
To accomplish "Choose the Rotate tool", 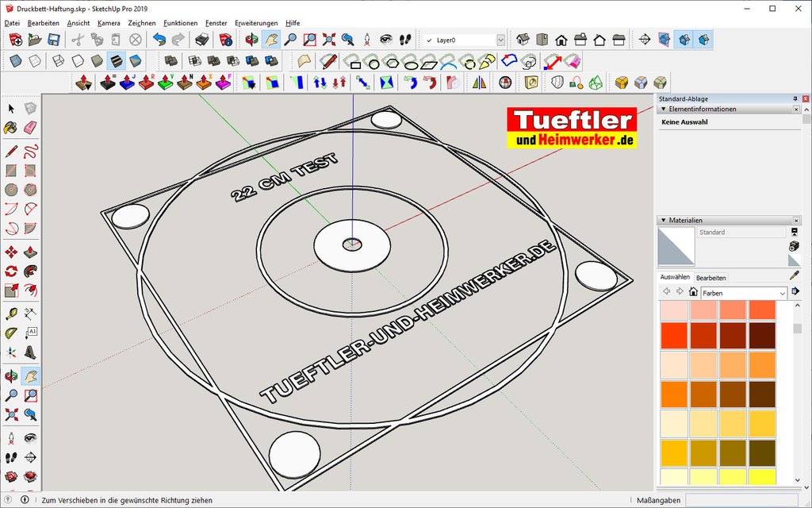I will pos(11,271).
